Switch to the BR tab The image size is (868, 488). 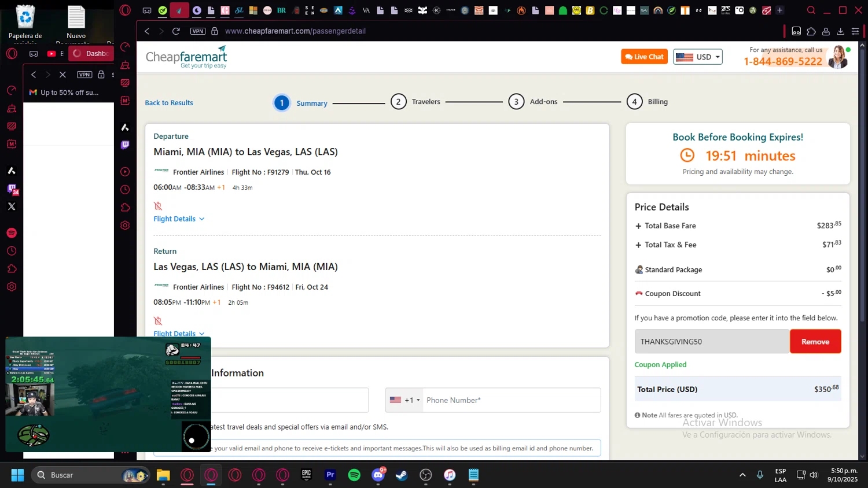[x=281, y=10]
